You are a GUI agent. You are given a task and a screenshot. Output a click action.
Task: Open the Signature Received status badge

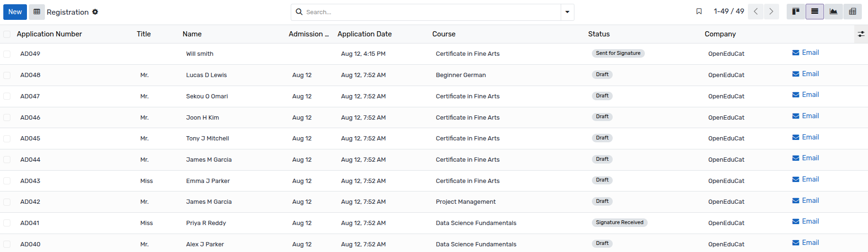(x=619, y=222)
